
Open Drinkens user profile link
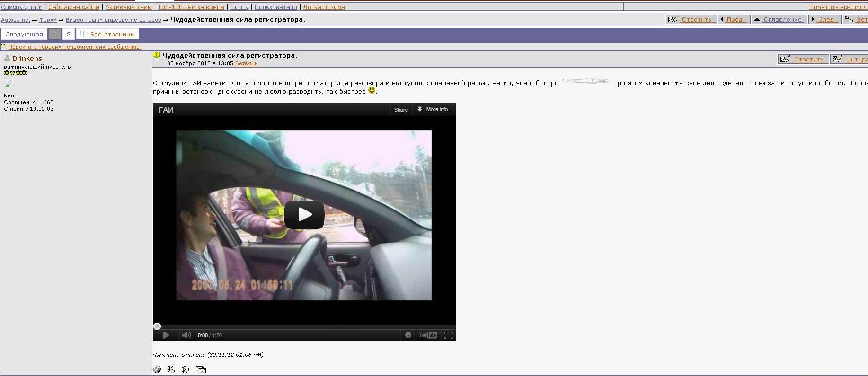[27, 58]
